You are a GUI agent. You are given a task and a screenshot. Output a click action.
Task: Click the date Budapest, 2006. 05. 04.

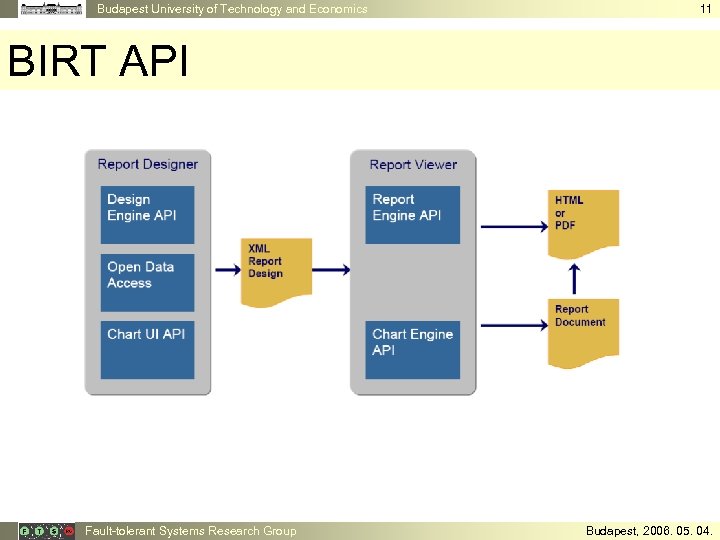click(648, 531)
